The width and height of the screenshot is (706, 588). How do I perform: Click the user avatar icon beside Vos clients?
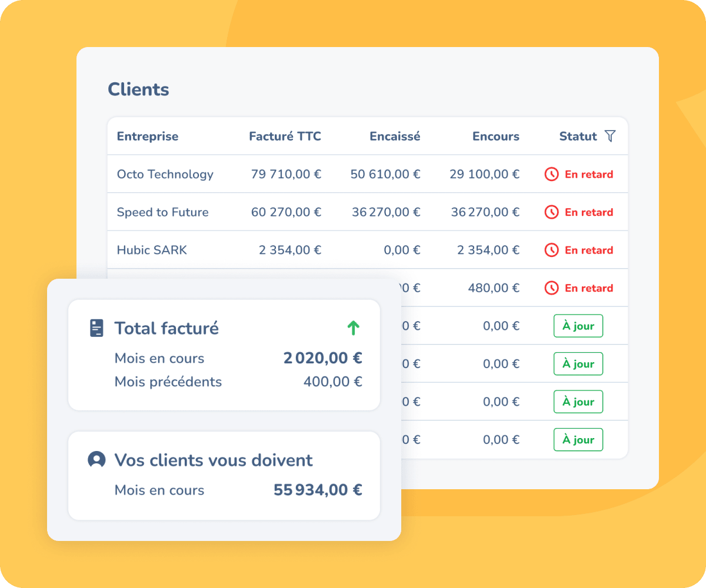click(x=96, y=460)
